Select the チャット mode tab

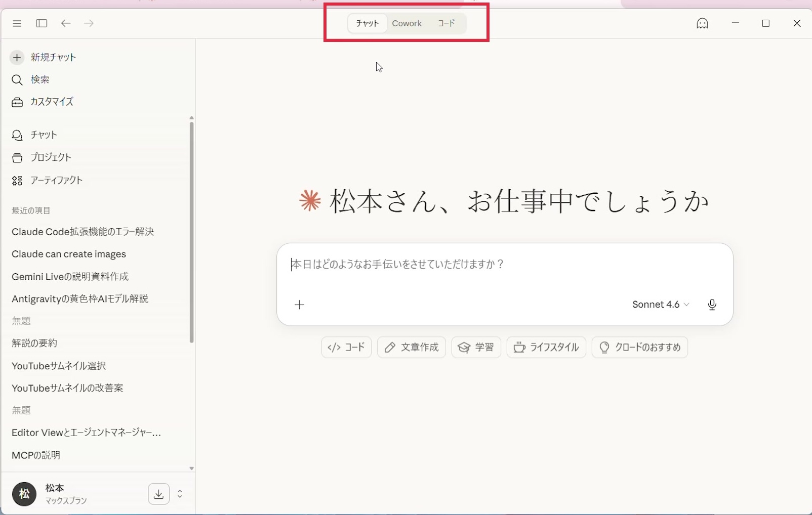[x=368, y=23]
